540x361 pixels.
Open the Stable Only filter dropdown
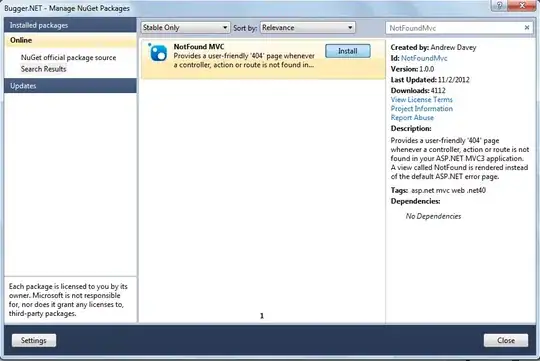pyautogui.click(x=185, y=28)
